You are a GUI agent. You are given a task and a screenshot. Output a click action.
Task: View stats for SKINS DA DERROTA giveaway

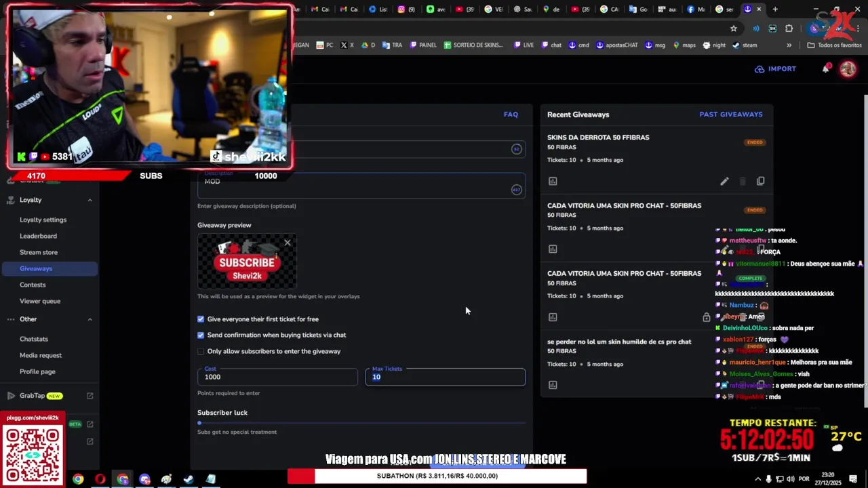point(553,181)
